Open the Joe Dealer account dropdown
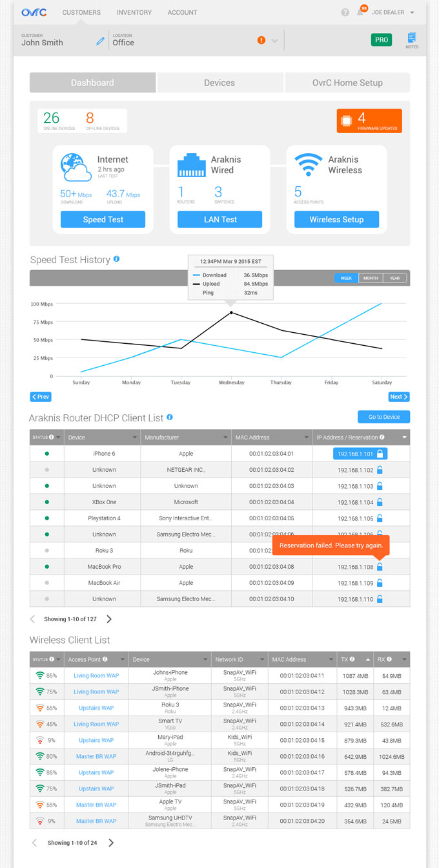 click(393, 12)
